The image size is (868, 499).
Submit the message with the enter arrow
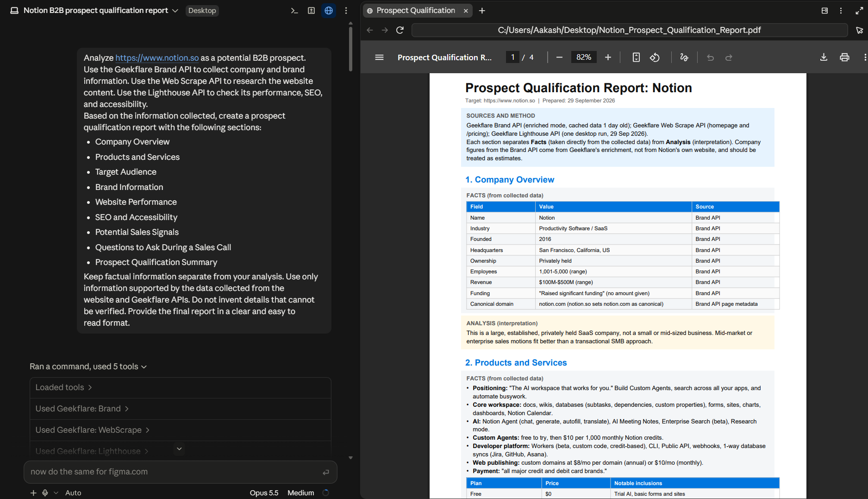(x=326, y=472)
